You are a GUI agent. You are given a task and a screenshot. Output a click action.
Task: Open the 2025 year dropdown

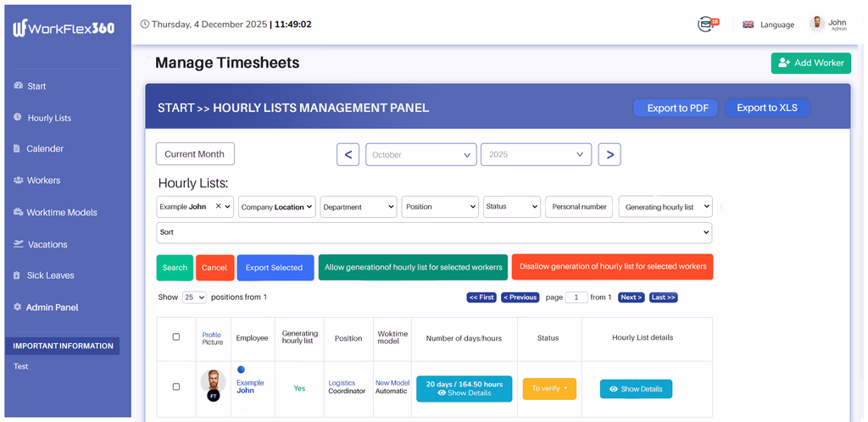click(535, 154)
